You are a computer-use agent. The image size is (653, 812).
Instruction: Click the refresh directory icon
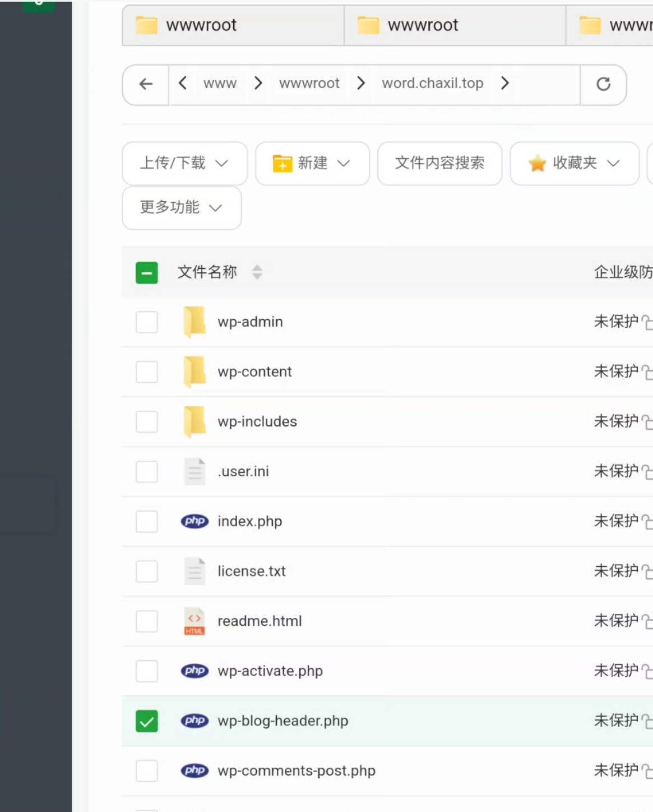click(603, 84)
